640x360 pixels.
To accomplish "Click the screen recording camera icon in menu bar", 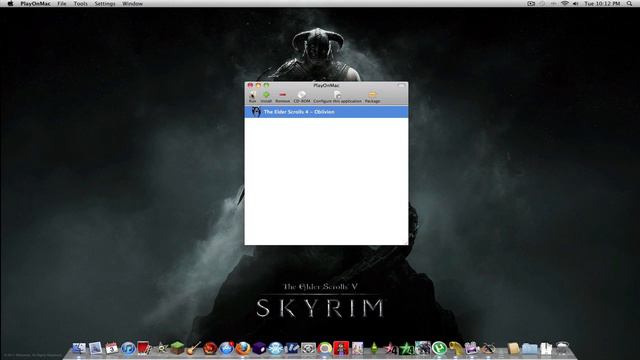I will point(531,4).
